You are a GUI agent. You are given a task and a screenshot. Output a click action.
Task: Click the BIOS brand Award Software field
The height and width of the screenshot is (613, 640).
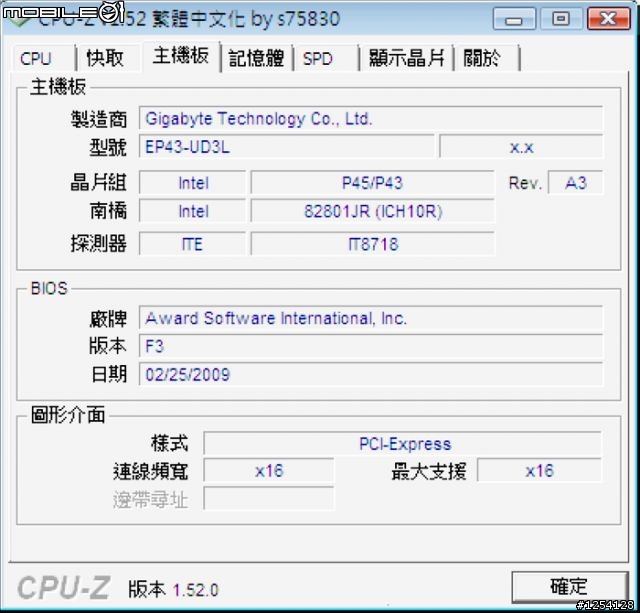[371, 318]
